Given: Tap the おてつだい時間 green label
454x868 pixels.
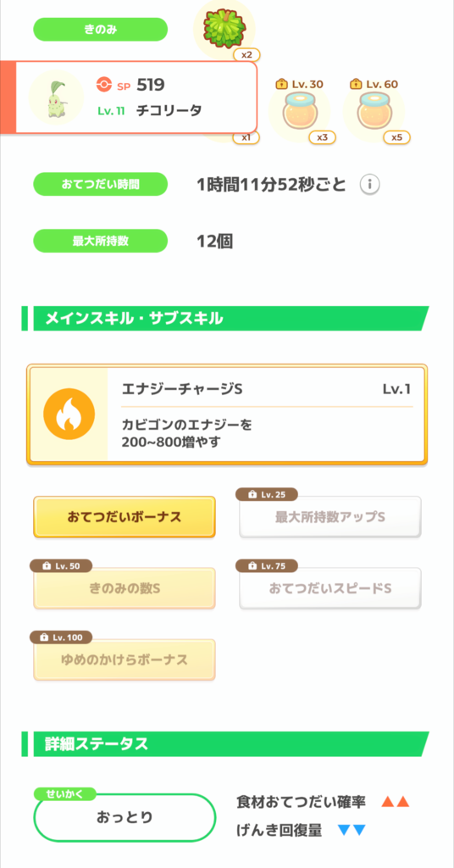Looking at the screenshot, I should tap(101, 184).
